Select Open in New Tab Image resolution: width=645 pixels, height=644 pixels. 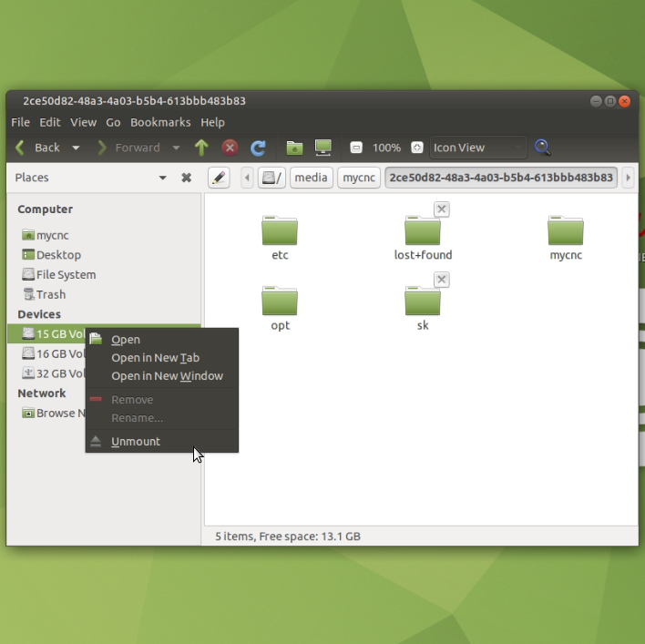(155, 358)
